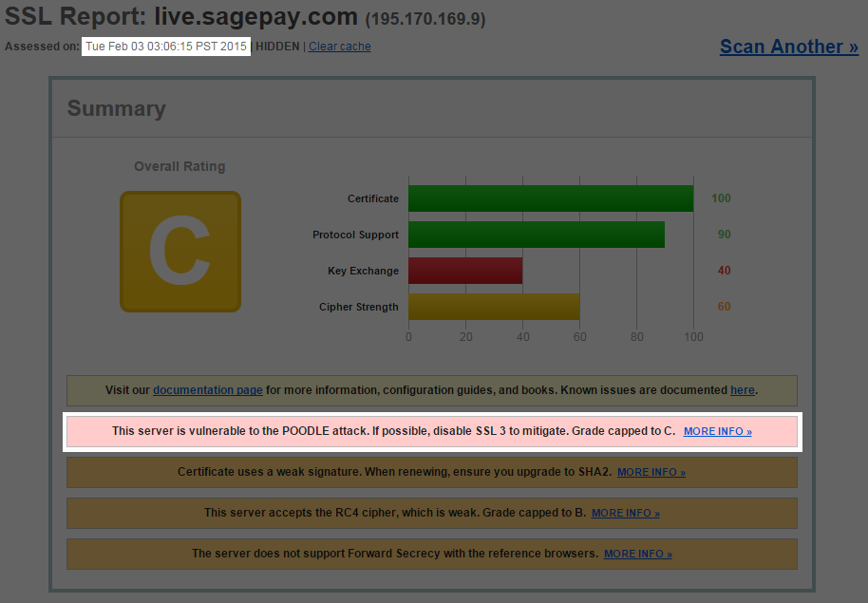Open the Scan Another link
This screenshot has height=603, width=868.
[x=788, y=47]
